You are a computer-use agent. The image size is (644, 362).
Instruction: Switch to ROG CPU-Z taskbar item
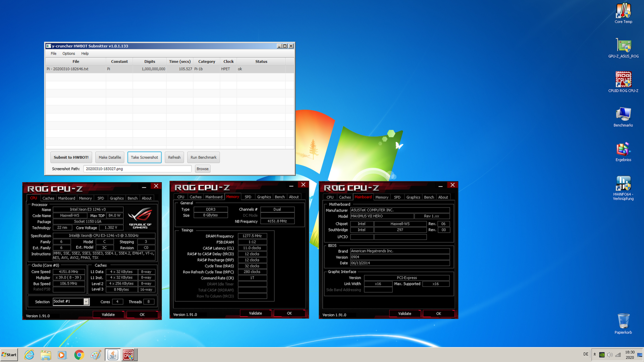[129, 355]
